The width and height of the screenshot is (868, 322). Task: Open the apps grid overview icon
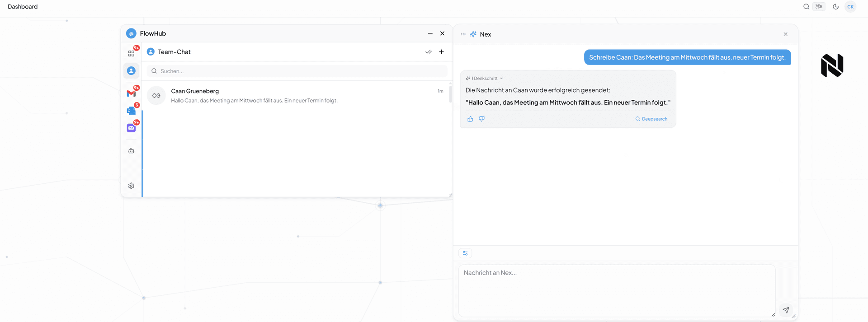pos(131,53)
